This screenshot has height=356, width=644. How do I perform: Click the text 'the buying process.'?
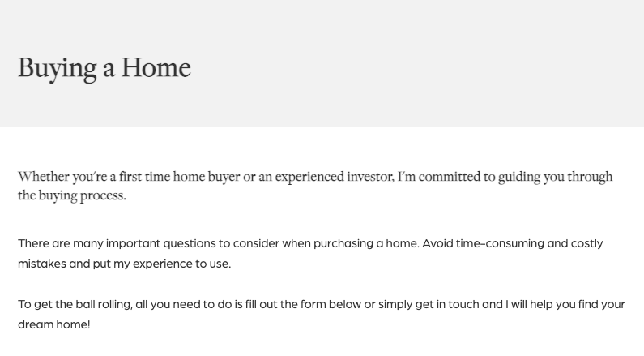coord(72,195)
